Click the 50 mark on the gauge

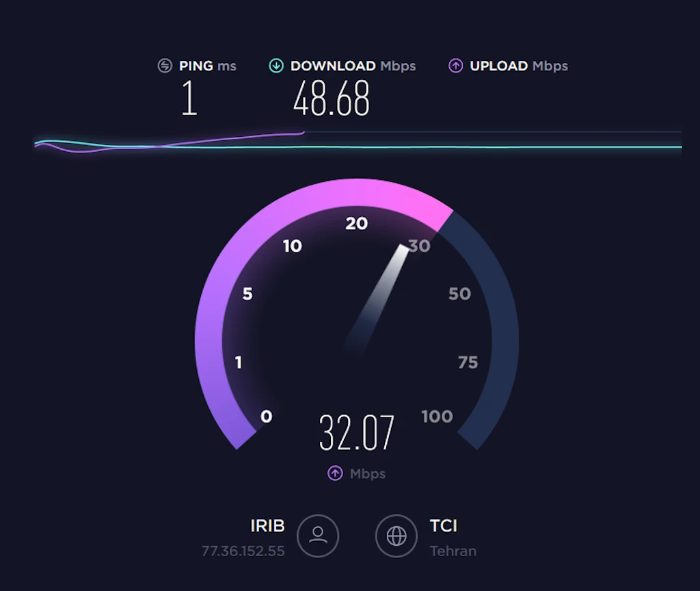[x=459, y=293]
